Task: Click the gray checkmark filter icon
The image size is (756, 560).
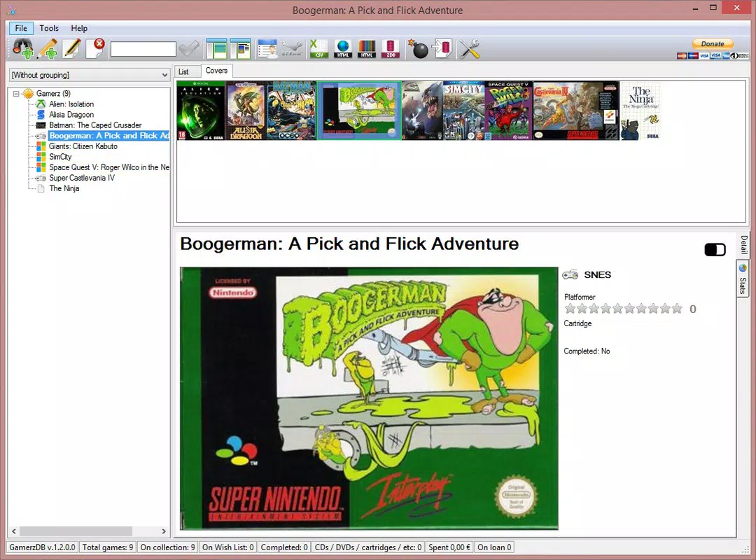Action: pos(188,49)
